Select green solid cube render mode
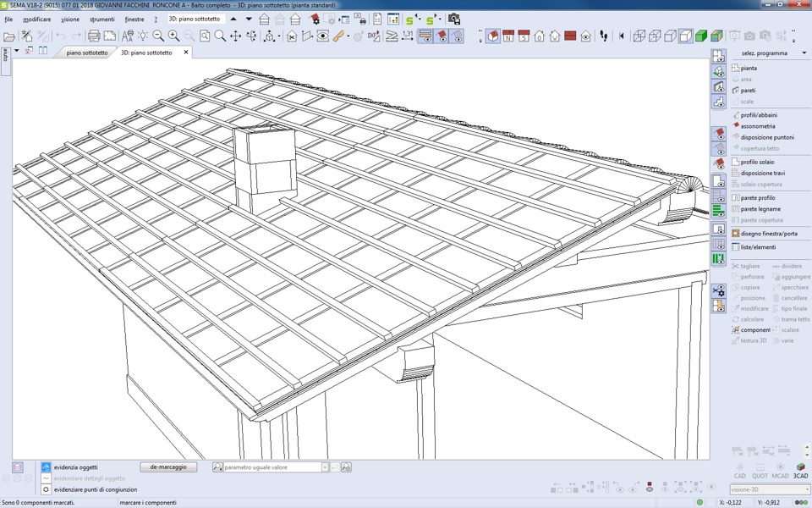Screen dimensions: 812x508 [x=701, y=36]
